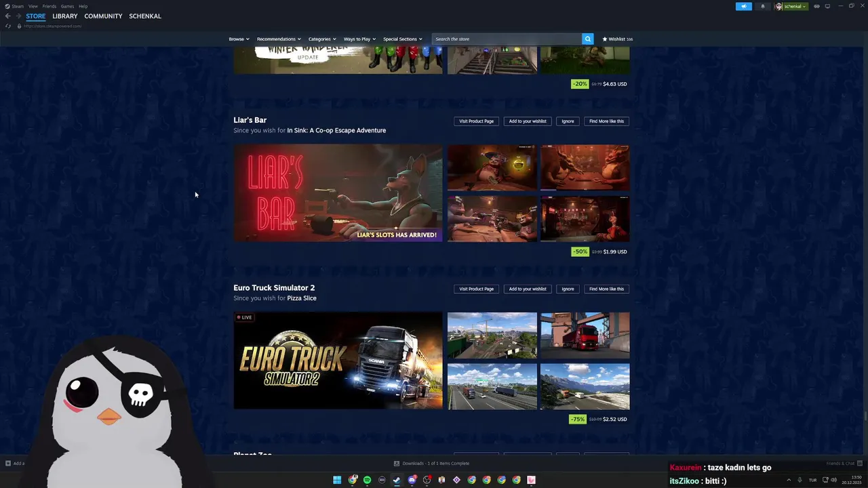The width and height of the screenshot is (868, 488).
Task: Click the Wishlist star icon
Action: [605, 39]
